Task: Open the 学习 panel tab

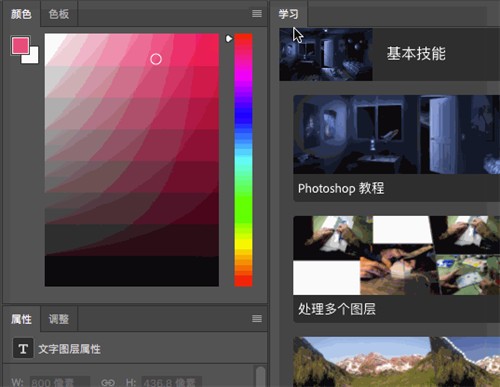Action: point(289,14)
